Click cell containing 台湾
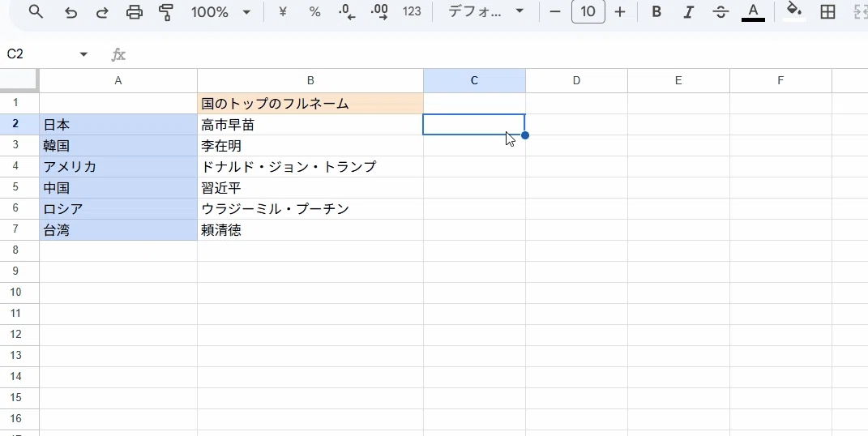The height and width of the screenshot is (436, 868). 118,229
